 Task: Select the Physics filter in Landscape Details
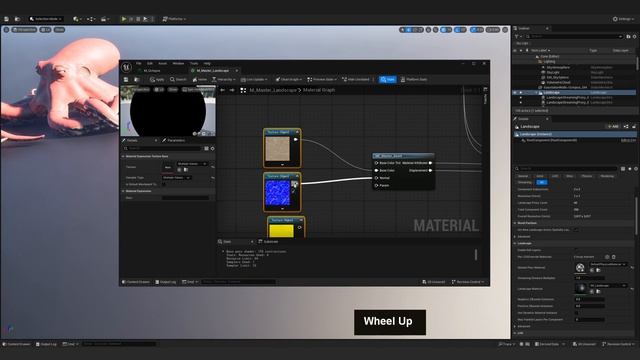coord(587,176)
